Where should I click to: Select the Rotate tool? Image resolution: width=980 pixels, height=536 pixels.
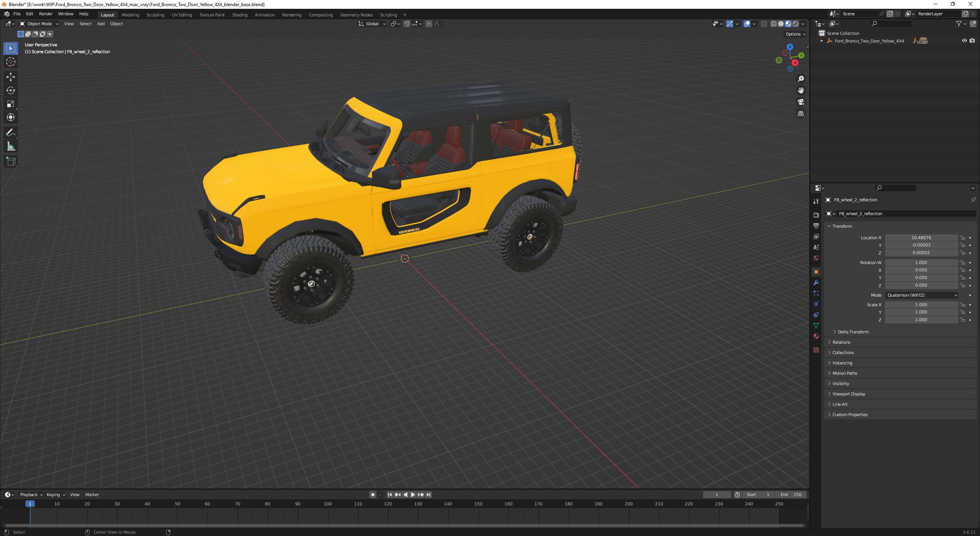coord(11,90)
